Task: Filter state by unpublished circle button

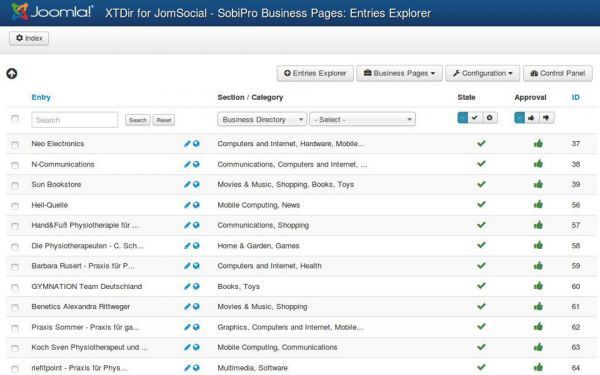Action: (x=490, y=118)
